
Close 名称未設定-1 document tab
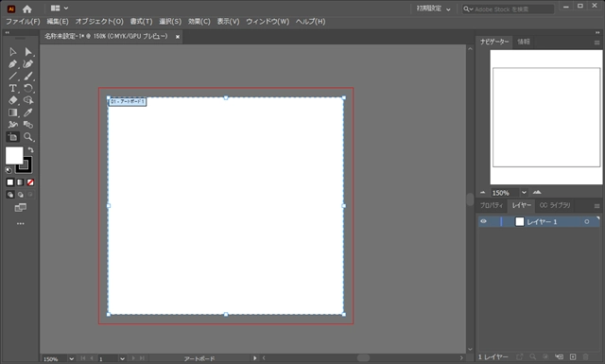178,37
